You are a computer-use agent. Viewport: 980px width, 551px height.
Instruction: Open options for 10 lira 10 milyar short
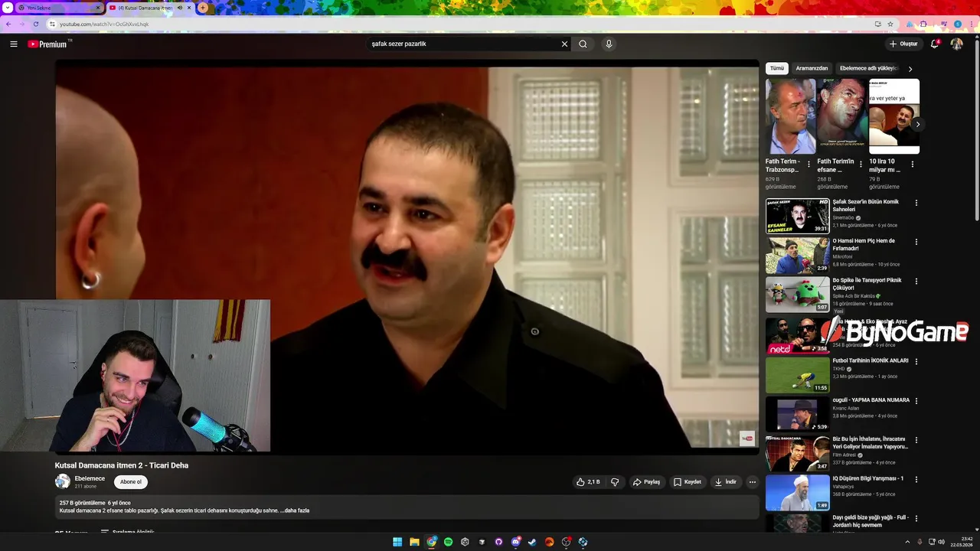pyautogui.click(x=912, y=164)
